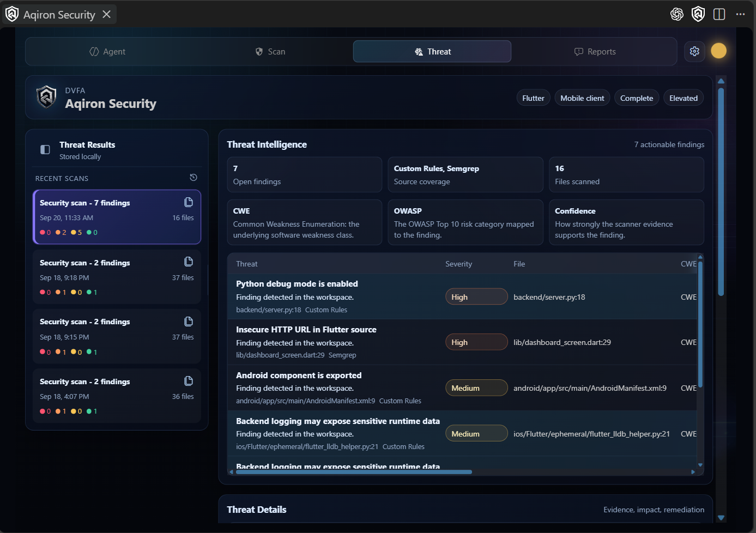Click table scroll down arrow
The width and height of the screenshot is (756, 533).
click(x=700, y=465)
